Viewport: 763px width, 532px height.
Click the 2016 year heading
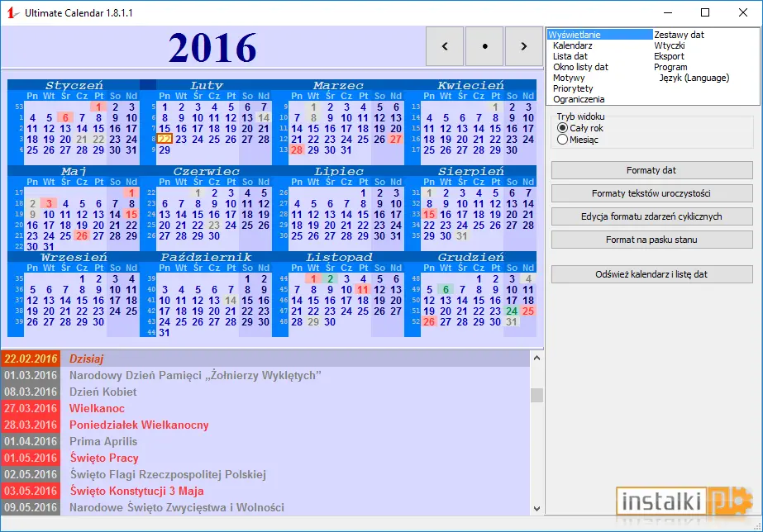point(212,47)
